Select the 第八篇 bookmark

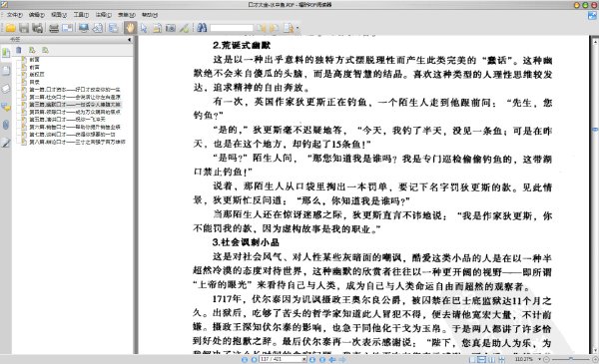point(77,142)
